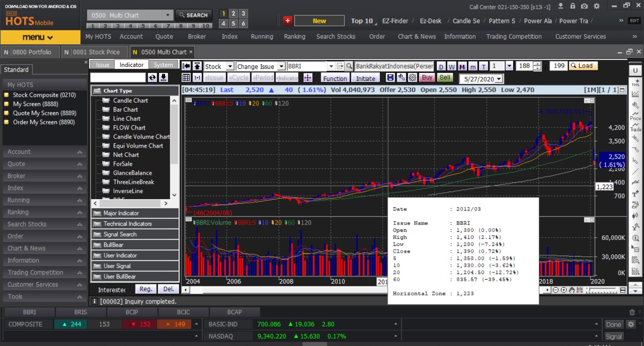644x346 pixels.
Task: Click the trash icon above the ticker bar
Action: (x=632, y=312)
